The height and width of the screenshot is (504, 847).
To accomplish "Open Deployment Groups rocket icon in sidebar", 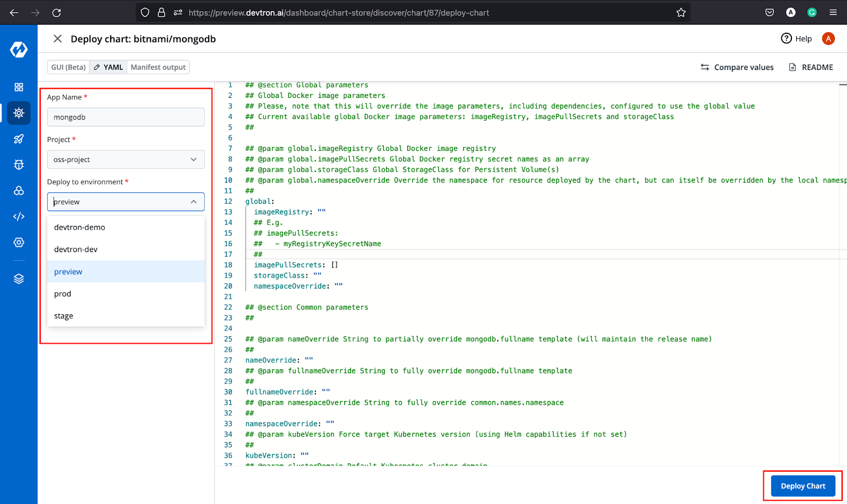I will (19, 139).
